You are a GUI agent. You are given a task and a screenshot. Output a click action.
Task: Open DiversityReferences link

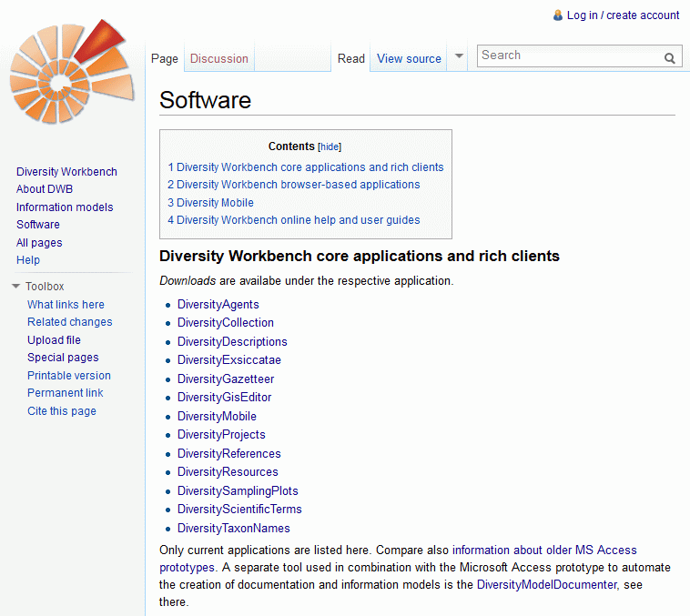[x=228, y=454]
